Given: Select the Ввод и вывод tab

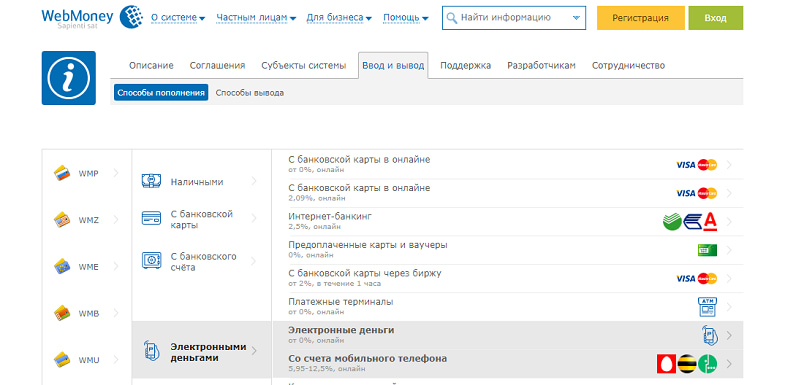Looking at the screenshot, I should coord(393,66).
